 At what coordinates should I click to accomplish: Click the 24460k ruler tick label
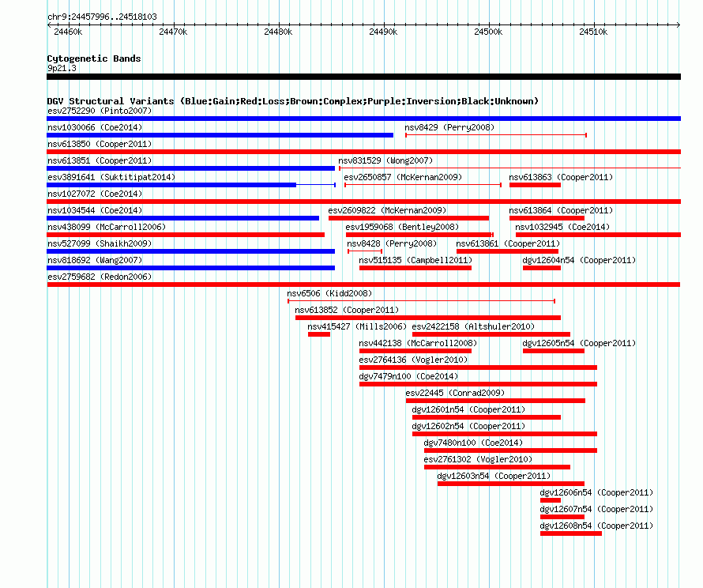click(68, 32)
